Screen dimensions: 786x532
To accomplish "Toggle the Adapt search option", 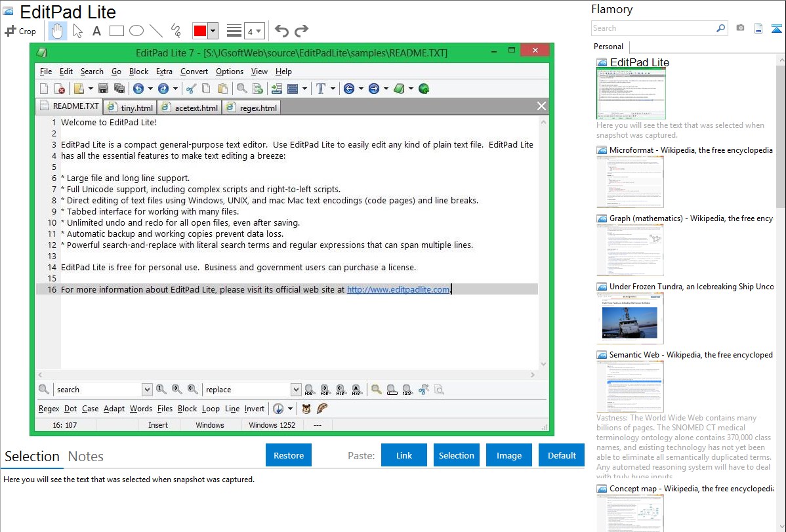I will click(114, 409).
